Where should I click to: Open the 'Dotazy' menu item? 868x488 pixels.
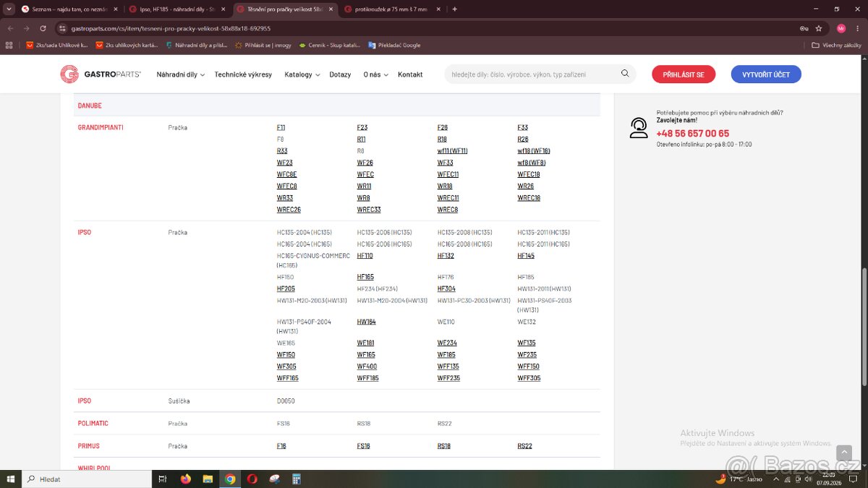pos(340,74)
